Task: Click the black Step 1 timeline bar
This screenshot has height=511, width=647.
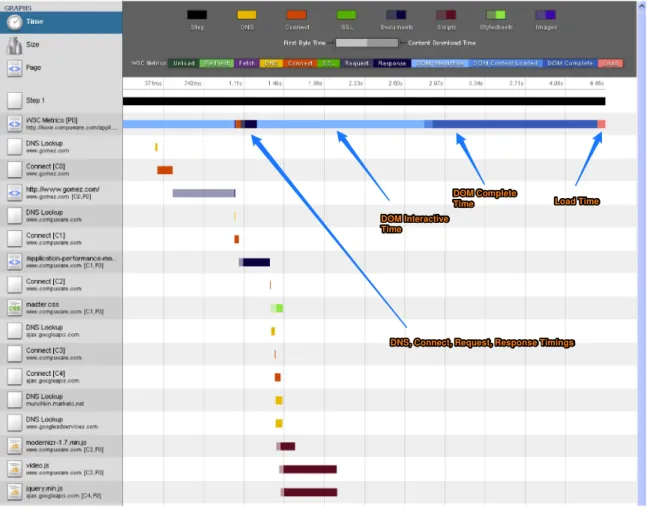Action: click(x=364, y=101)
